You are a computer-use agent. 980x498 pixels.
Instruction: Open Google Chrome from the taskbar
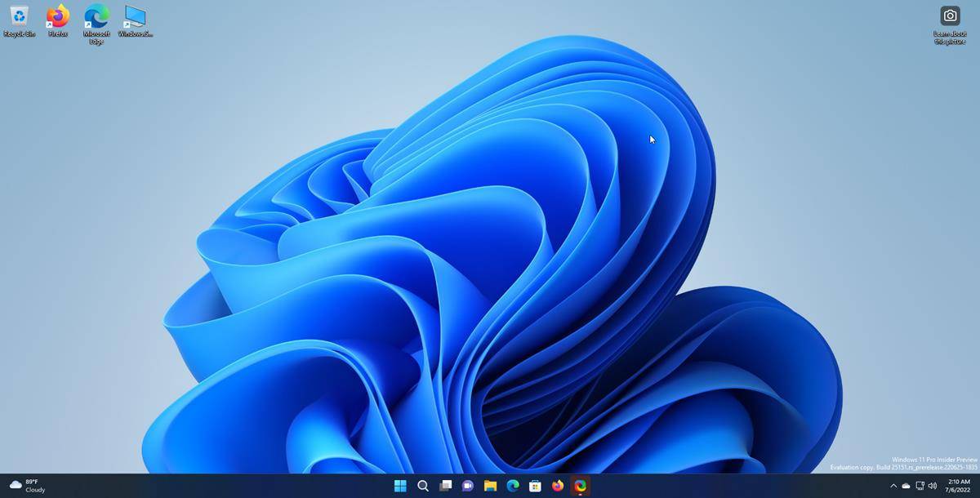point(580,485)
